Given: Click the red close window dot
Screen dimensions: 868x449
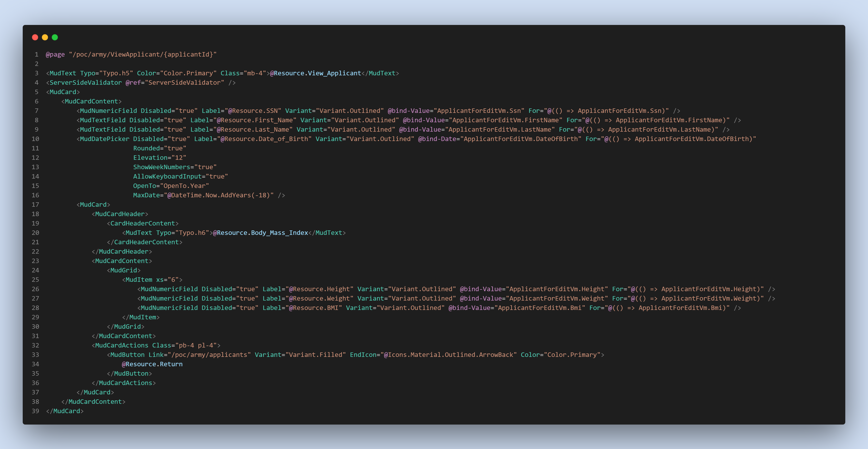Looking at the screenshot, I should pos(35,38).
